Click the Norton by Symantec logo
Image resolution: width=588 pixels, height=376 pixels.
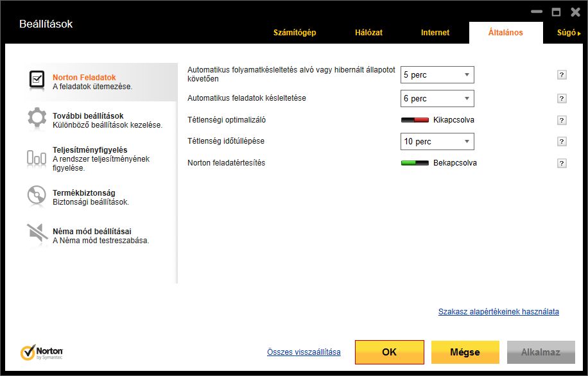coord(42,352)
